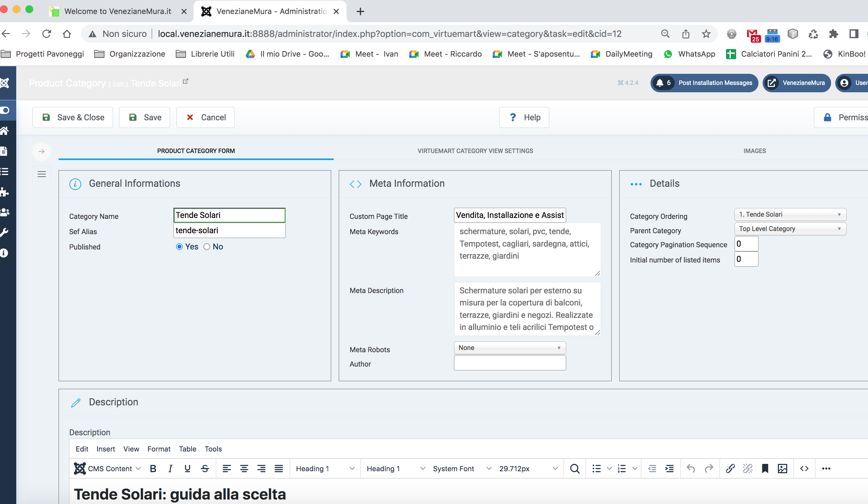Click the Author input field
This screenshot has height=504, width=868.
point(509,363)
